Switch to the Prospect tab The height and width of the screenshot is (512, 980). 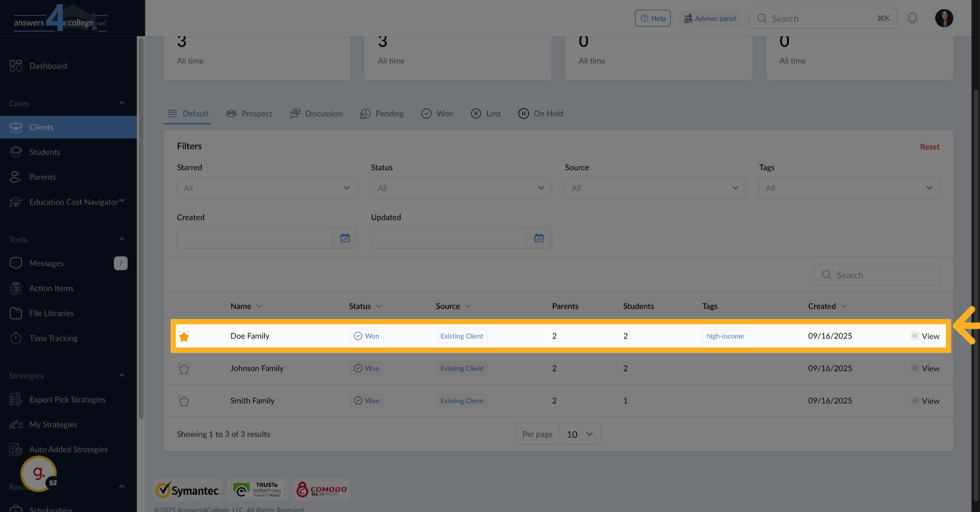click(249, 113)
